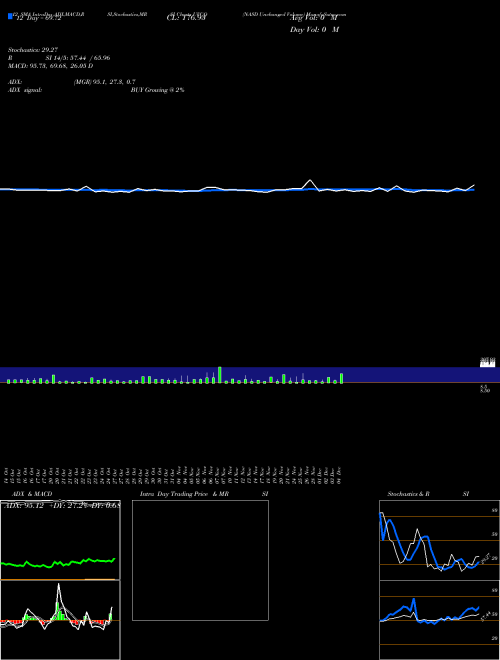Image resolution: width=500 pixels, height=660 pixels.
Task: Click the blue 12 Day SMA legend square
Action: pos(11,17)
